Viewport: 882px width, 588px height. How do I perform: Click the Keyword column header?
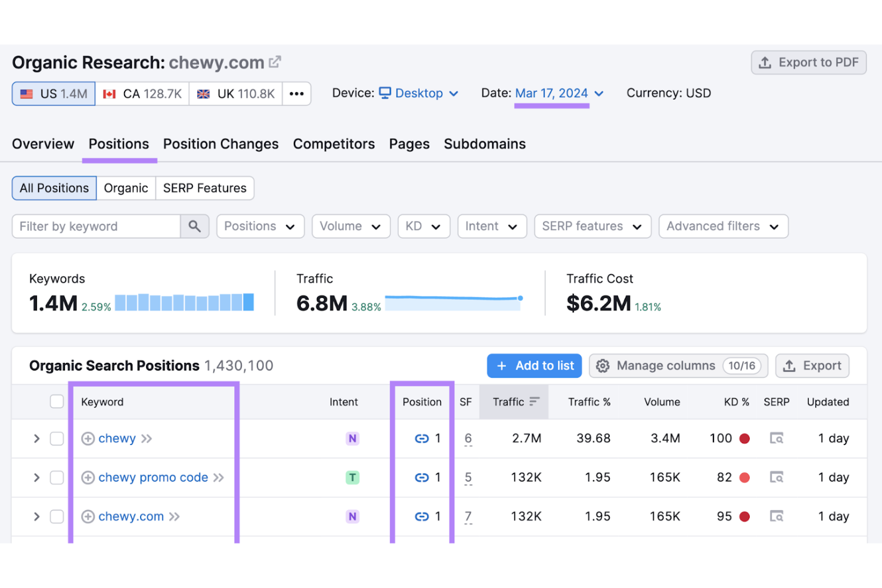coord(103,402)
